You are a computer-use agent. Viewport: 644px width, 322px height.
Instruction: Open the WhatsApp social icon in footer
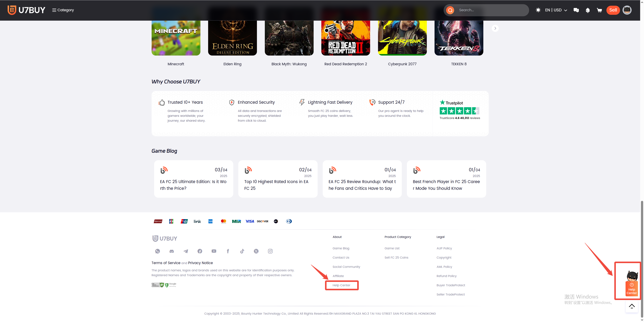tap(157, 251)
